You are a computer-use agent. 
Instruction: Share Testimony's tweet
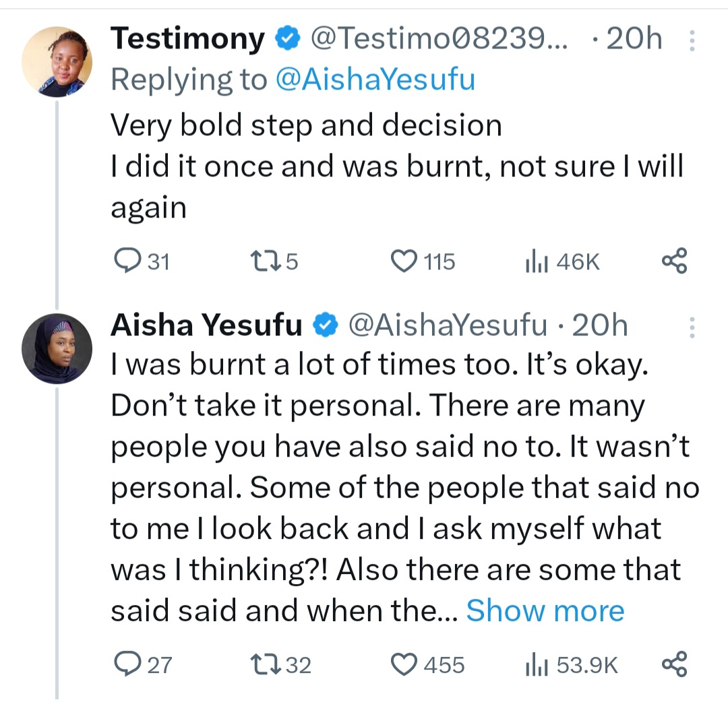pyautogui.click(x=674, y=261)
